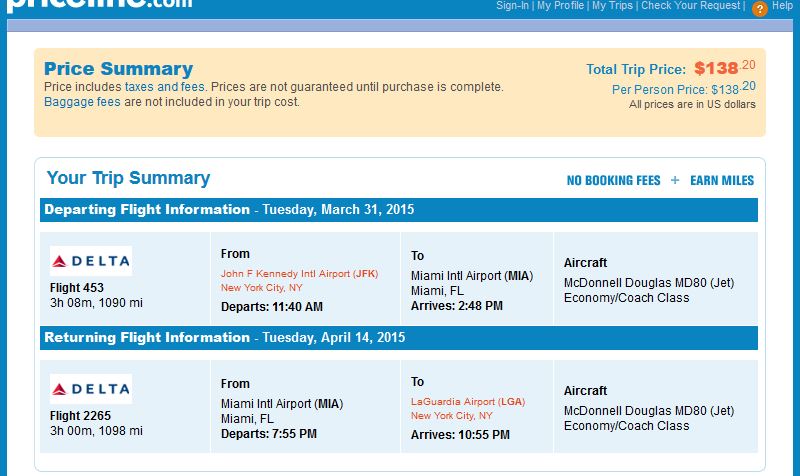Viewport: 800px width, 476px height.
Task: Open the Baggage fees link
Action: coord(82,102)
